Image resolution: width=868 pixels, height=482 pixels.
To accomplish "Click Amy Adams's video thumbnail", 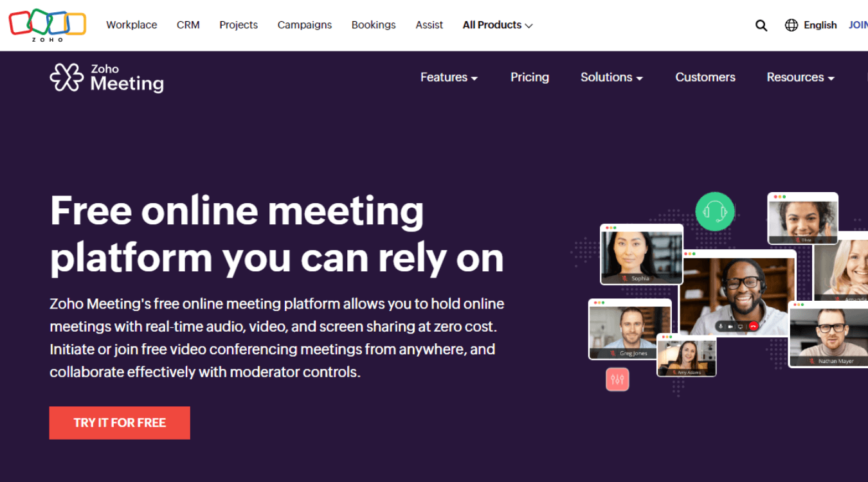I will click(686, 355).
